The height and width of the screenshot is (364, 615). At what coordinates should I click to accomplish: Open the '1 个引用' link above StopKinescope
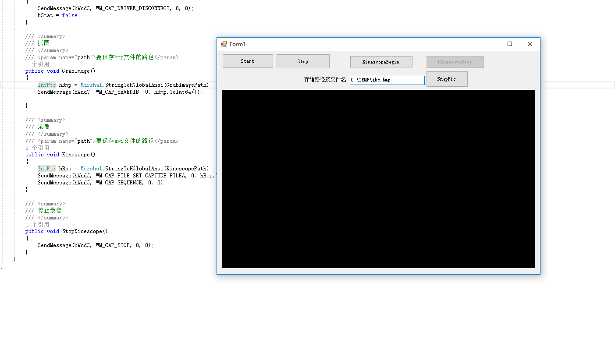[x=37, y=224]
